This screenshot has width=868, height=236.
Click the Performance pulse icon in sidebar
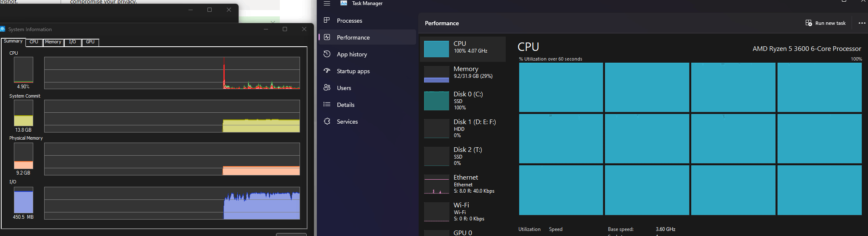326,37
